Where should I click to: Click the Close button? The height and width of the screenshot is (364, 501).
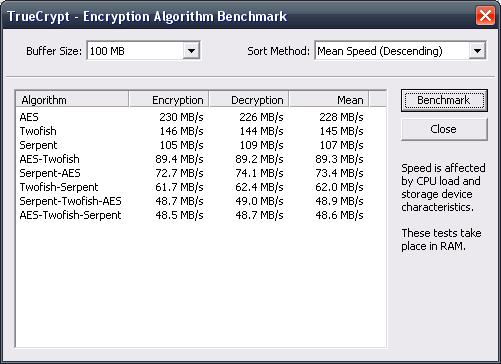(444, 129)
